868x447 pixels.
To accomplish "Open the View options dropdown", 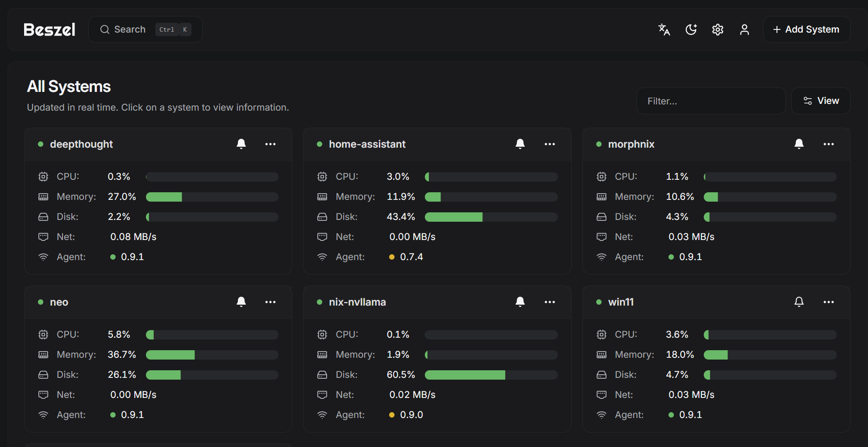I will 821,101.
